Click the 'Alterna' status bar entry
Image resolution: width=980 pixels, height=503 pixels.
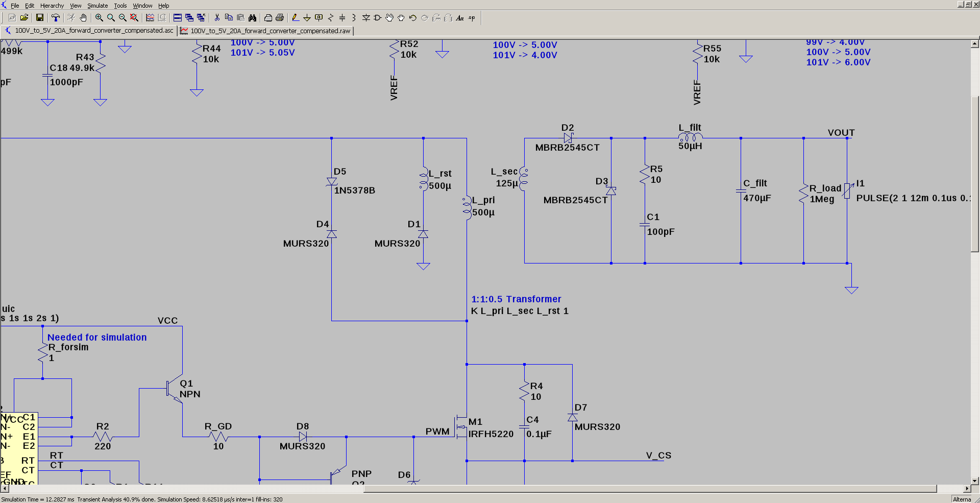click(962, 499)
